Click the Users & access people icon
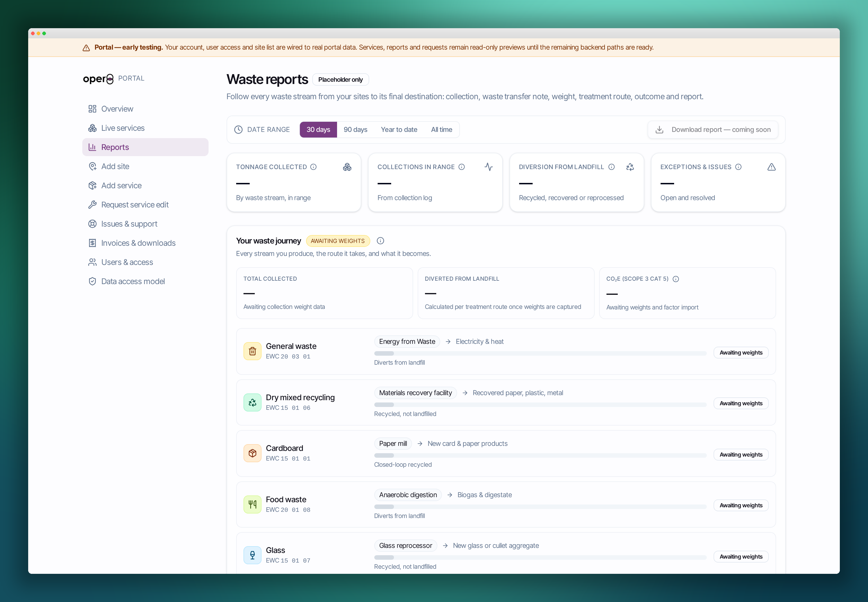This screenshot has height=602, width=868. 92,262
